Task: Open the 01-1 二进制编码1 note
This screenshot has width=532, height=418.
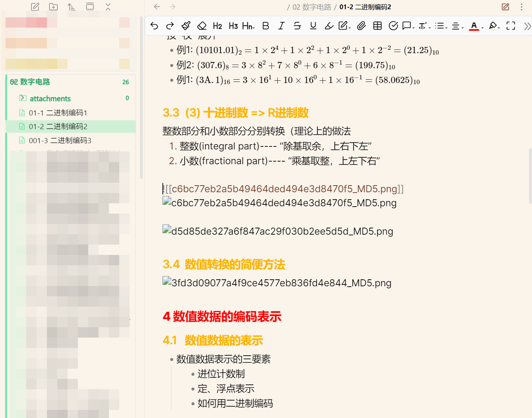Action: click(58, 113)
